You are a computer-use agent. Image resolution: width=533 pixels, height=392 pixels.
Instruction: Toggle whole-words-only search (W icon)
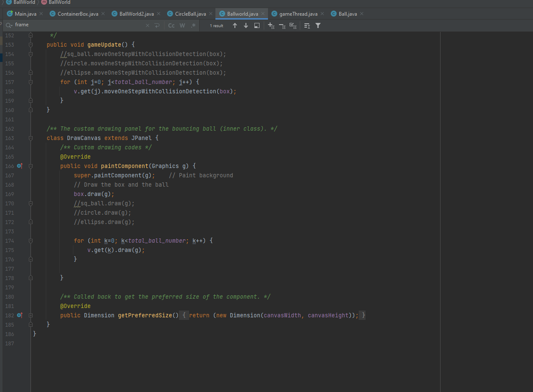tap(182, 25)
